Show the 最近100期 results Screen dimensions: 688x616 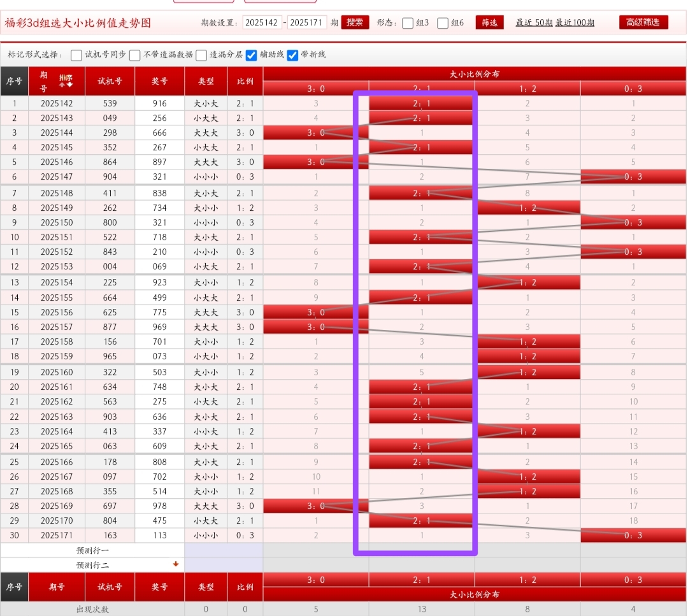(x=575, y=22)
